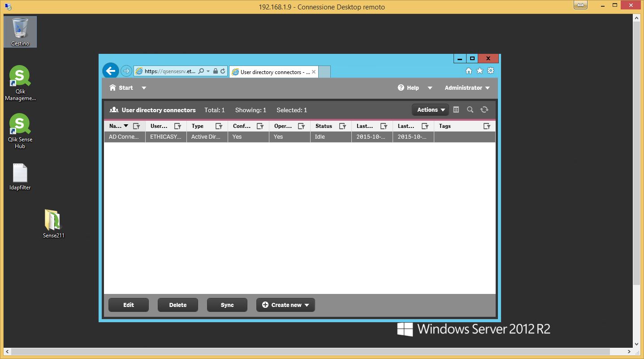This screenshot has height=359, width=644.
Task: Click the remote desktop connection bar pin icon
Action: [x=580, y=5]
